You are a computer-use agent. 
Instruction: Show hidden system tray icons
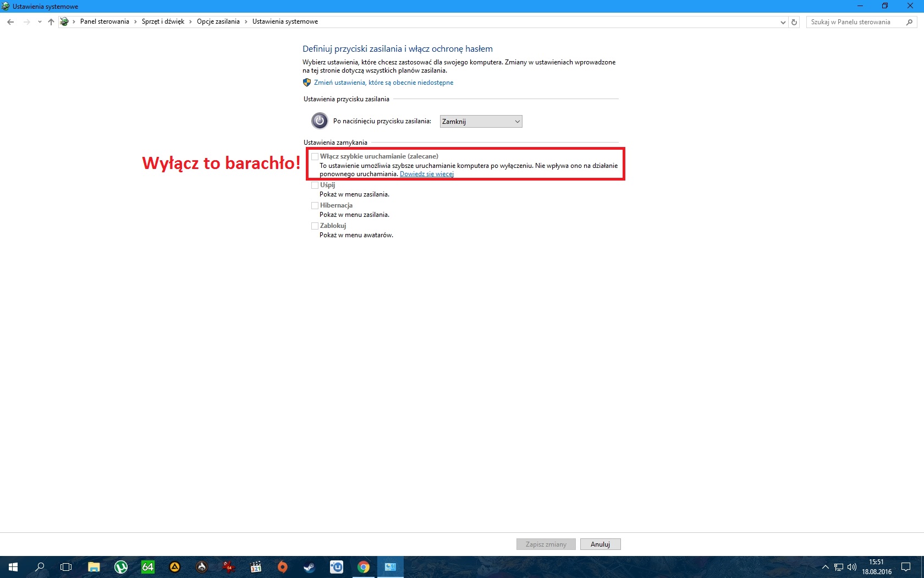(825, 567)
